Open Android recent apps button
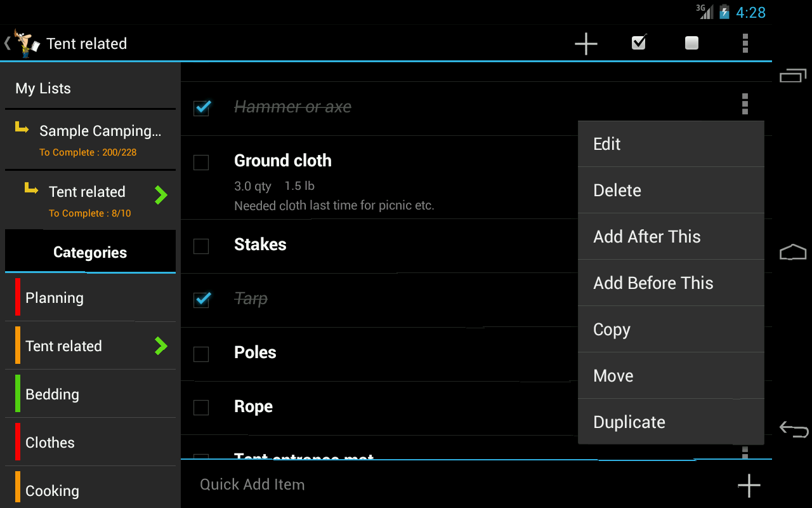Viewport: 812px width, 508px height. click(x=793, y=76)
